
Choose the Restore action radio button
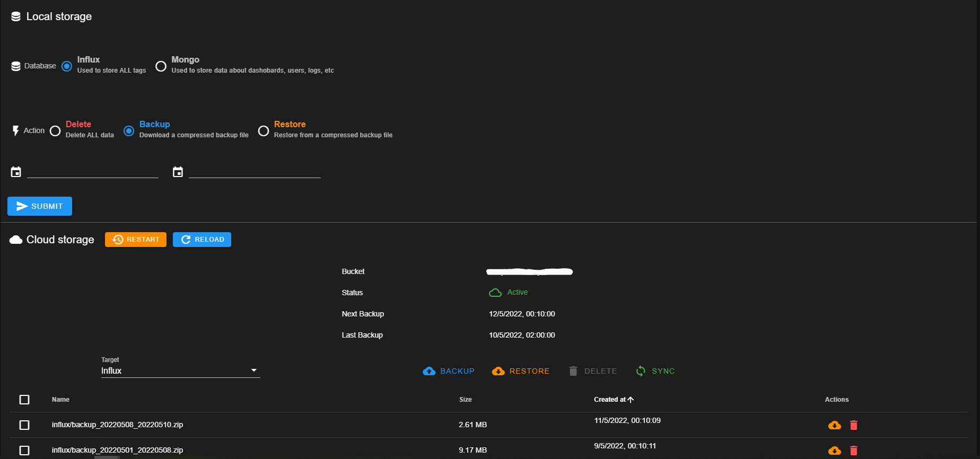click(x=264, y=131)
